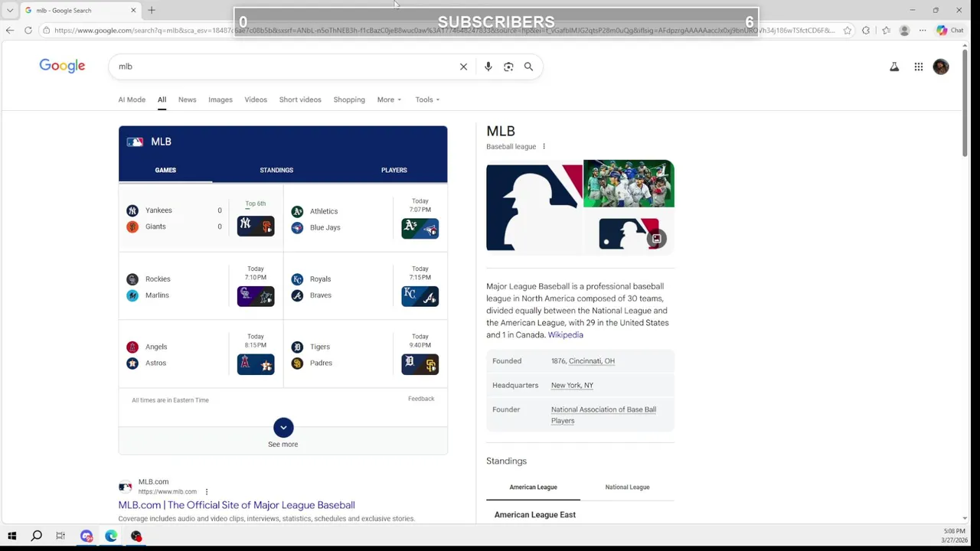980x551 pixels.
Task: Select the Shopping search tab
Action: (x=349, y=99)
